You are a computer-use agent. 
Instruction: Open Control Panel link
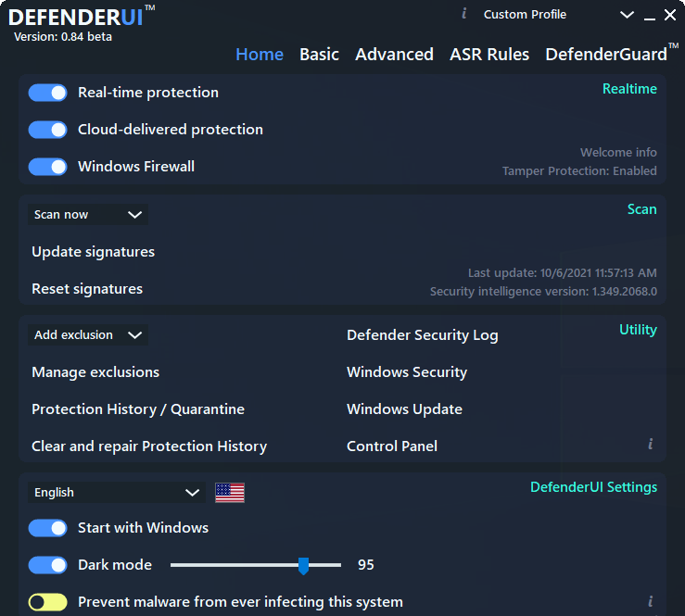point(392,446)
